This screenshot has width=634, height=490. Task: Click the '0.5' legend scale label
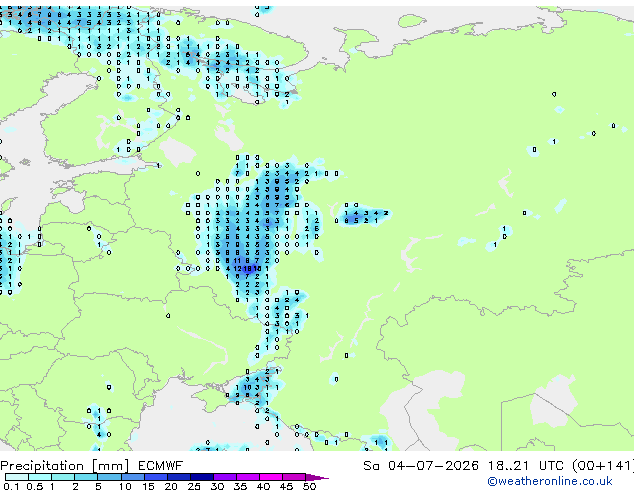(x=35, y=486)
